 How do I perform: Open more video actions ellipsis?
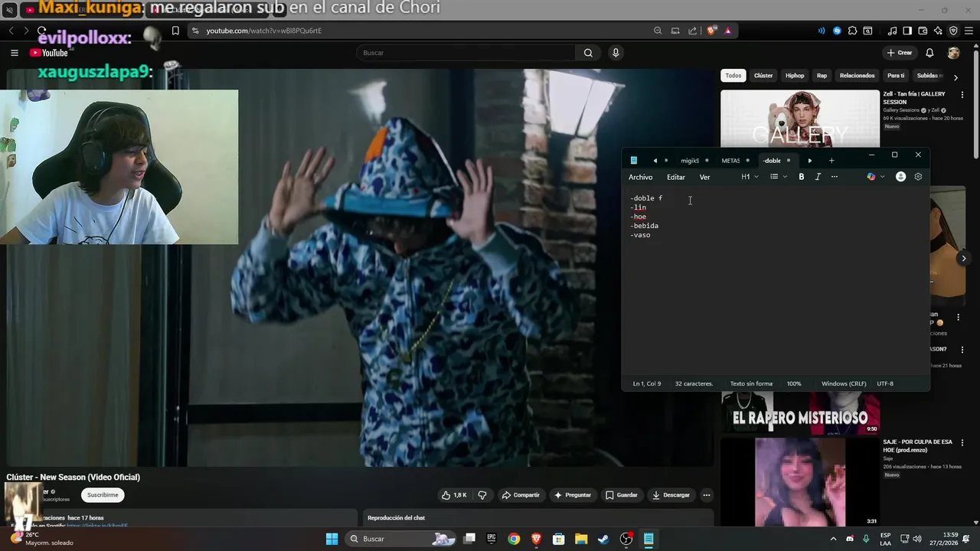(x=707, y=495)
